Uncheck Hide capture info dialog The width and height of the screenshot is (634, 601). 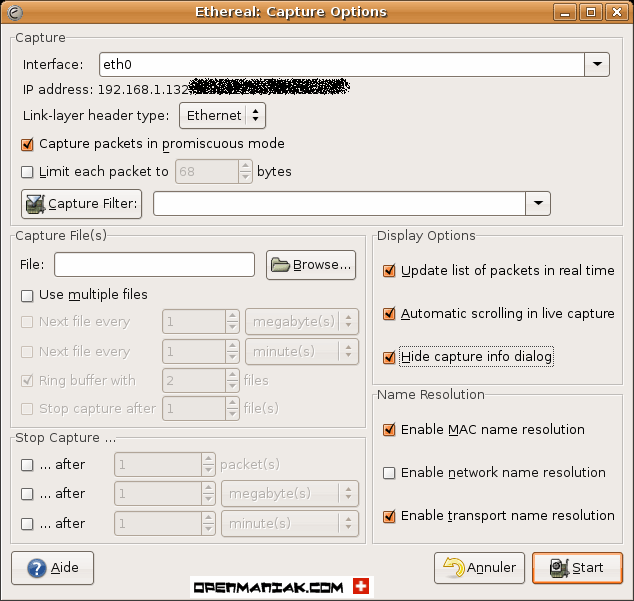(x=389, y=357)
